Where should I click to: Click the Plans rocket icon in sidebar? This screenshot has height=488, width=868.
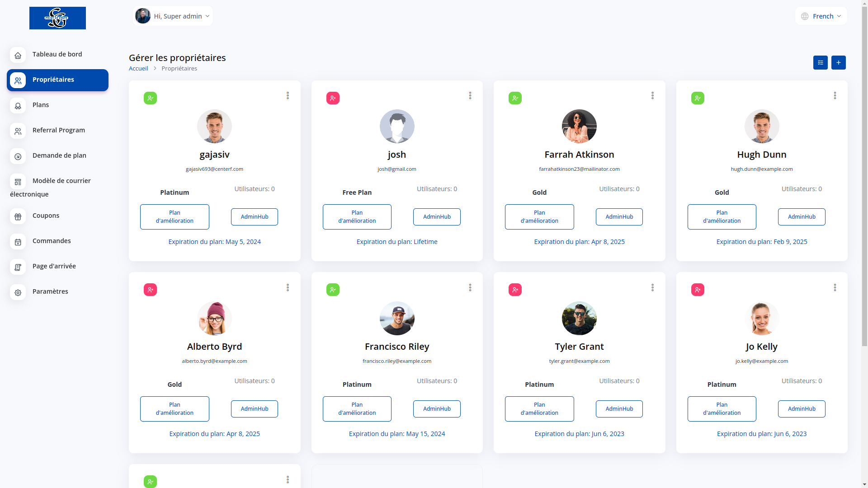click(x=18, y=106)
